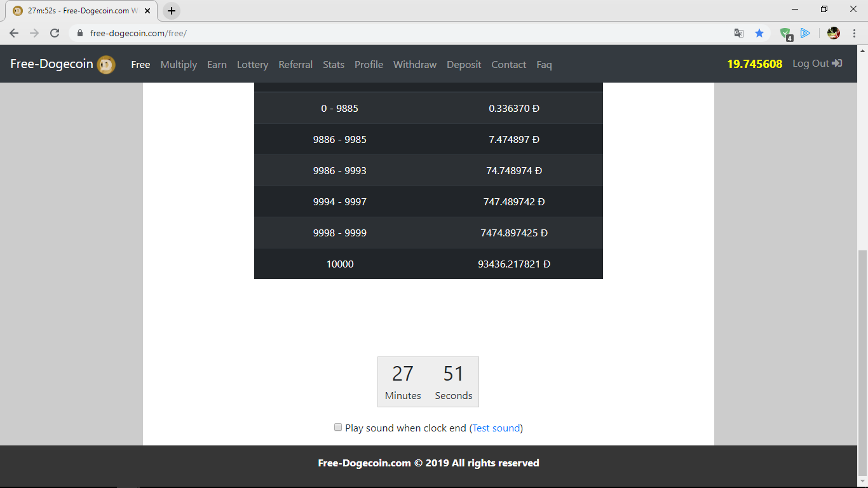Select the 27m:52s Free-Dogecoin browser tab
868x488 pixels.
[83, 11]
